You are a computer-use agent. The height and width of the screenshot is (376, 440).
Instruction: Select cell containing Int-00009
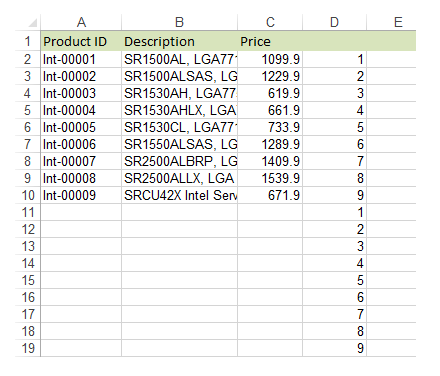pyautogui.click(x=81, y=195)
